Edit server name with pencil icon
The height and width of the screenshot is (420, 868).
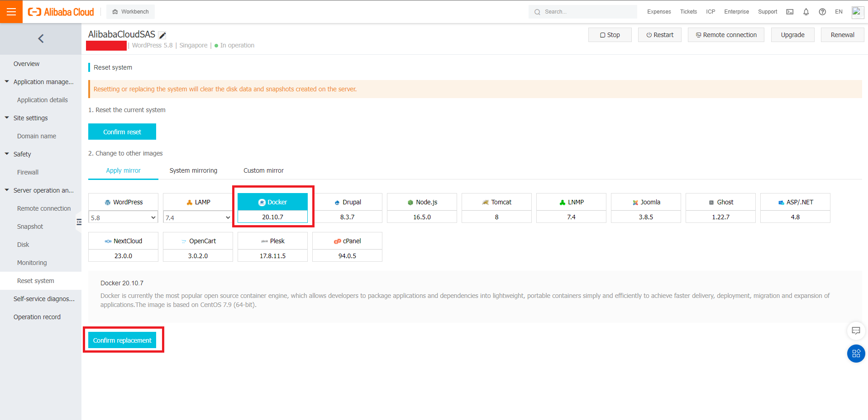click(162, 35)
